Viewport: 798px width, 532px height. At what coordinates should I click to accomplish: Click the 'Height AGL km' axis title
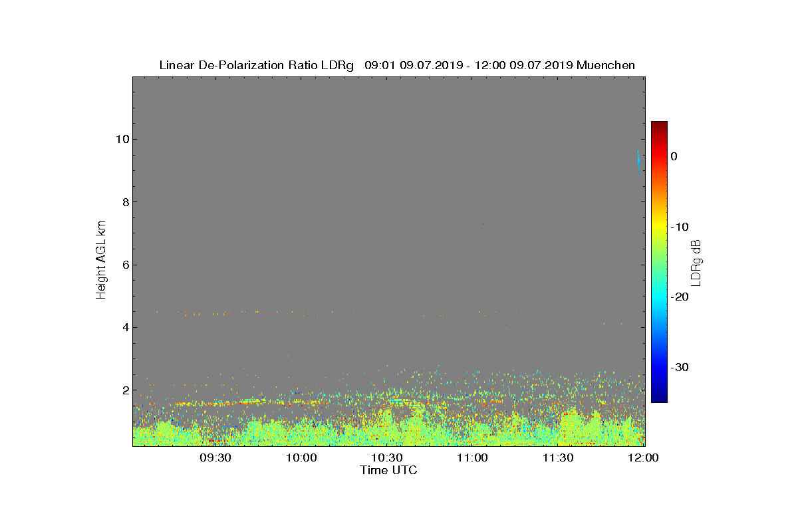coord(101,261)
